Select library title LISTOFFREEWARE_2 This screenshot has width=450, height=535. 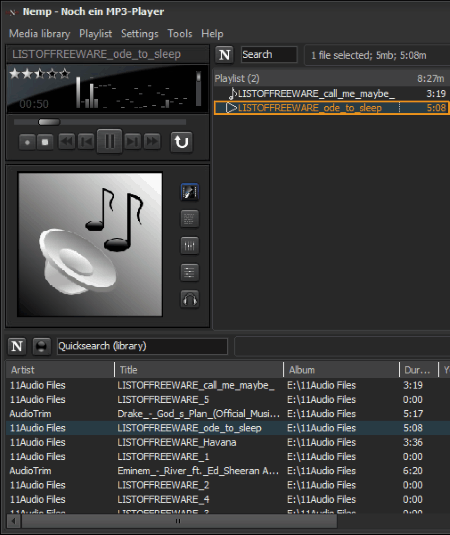(163, 485)
